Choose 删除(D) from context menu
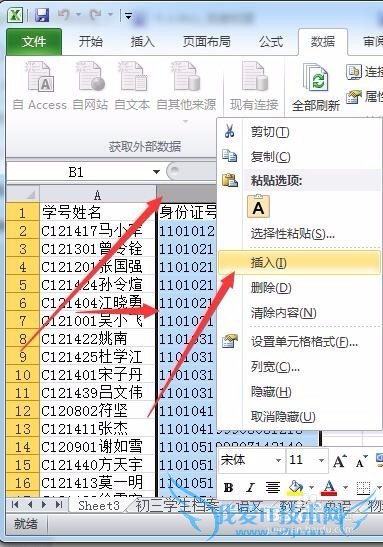383x547 pixels. click(300, 288)
